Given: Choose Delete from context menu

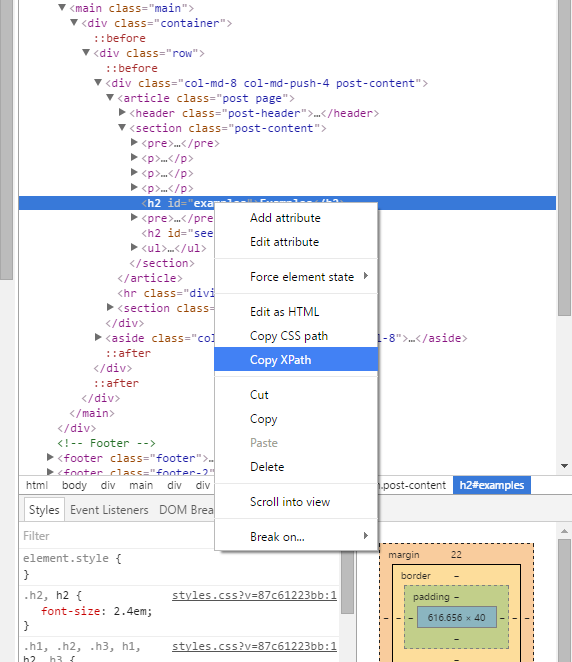Looking at the screenshot, I should pos(296,467).
